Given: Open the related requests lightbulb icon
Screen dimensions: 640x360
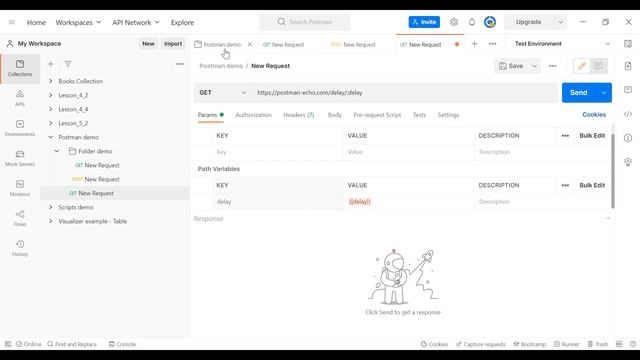Looking at the screenshot, I should tap(628, 162).
